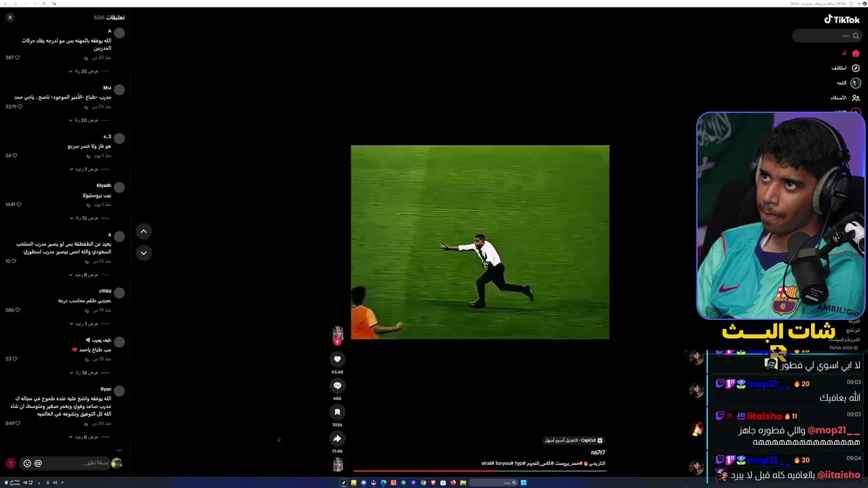Expand 7 replies under c9l8d's comment
The height and width of the screenshot is (488, 868).
pyautogui.click(x=85, y=324)
